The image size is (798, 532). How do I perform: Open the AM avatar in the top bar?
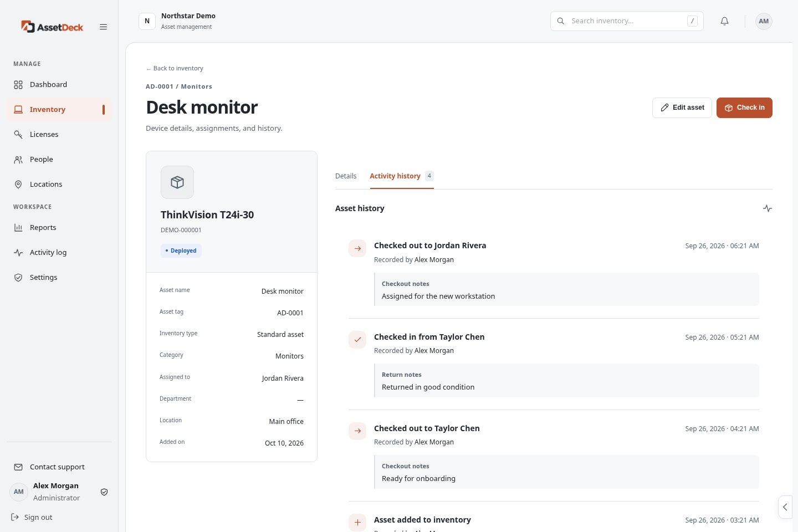(764, 21)
